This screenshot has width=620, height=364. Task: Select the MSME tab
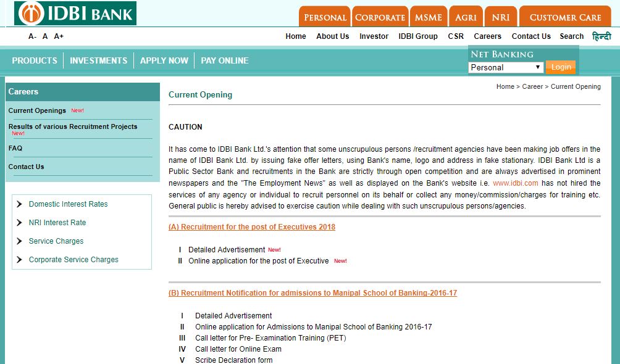[428, 17]
